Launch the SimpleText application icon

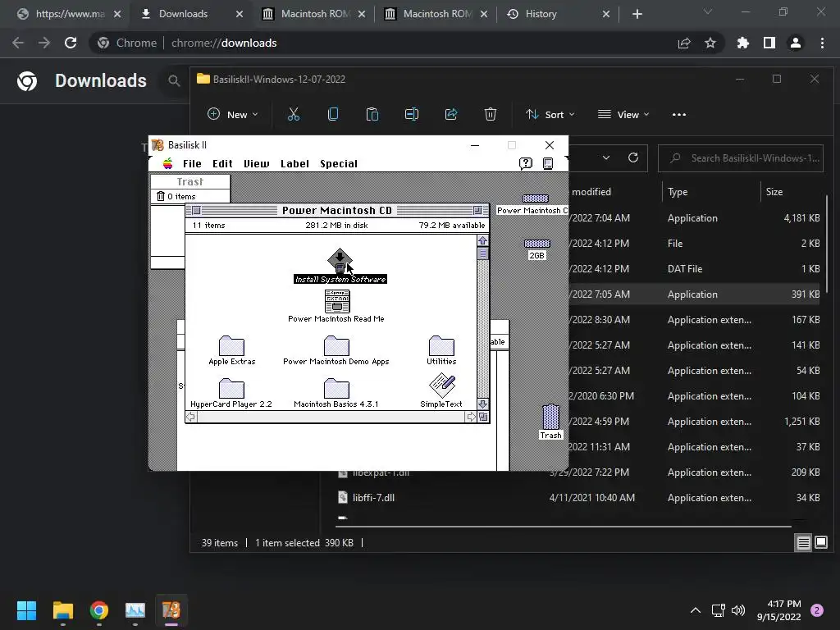coord(442,386)
